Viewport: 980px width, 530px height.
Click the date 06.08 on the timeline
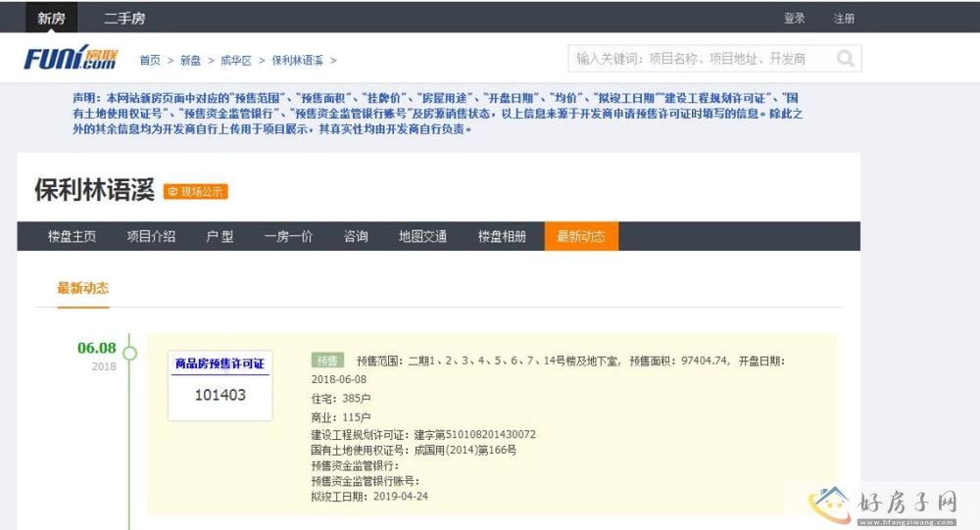point(97,348)
